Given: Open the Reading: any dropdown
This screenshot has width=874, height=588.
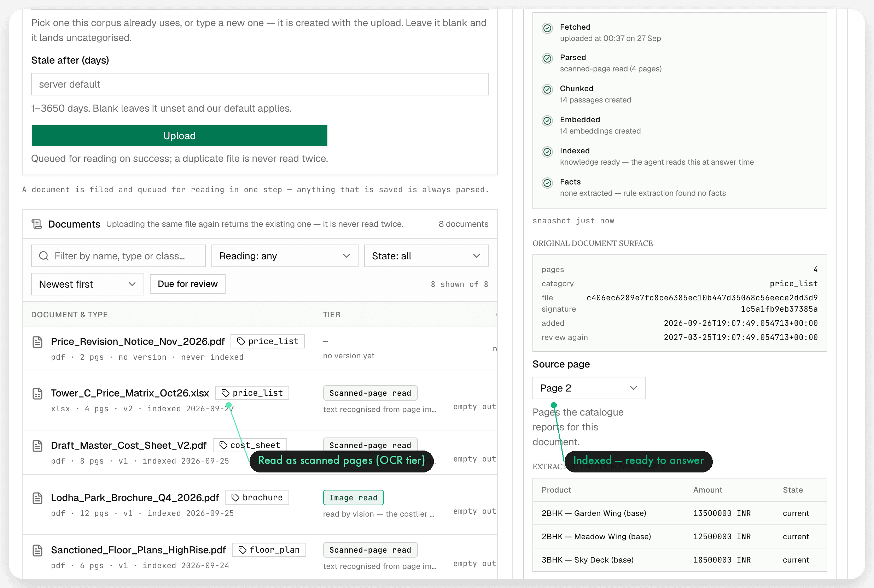Looking at the screenshot, I should pyautogui.click(x=285, y=256).
